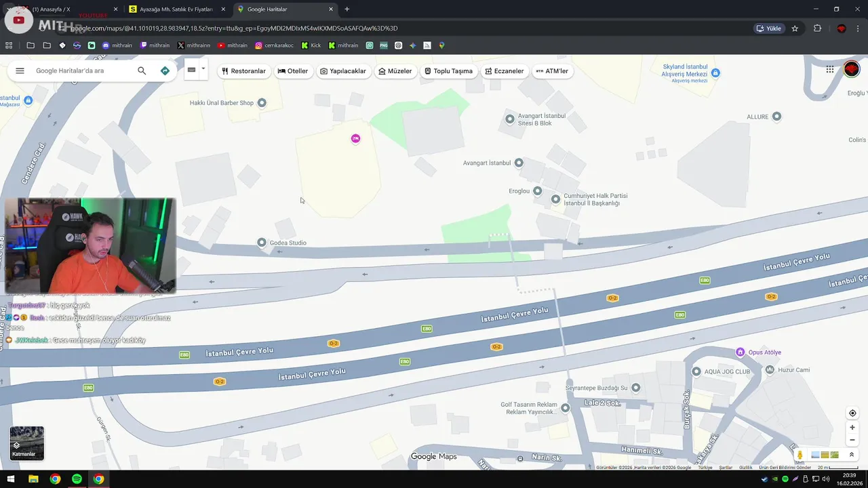The width and height of the screenshot is (868, 488).
Task: Zoom out with the minus button
Action: click(852, 440)
